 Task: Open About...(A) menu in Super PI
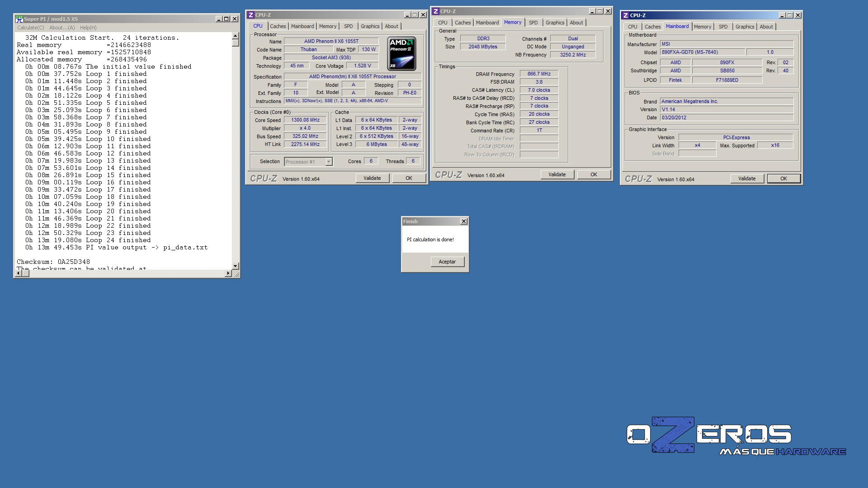click(x=62, y=28)
